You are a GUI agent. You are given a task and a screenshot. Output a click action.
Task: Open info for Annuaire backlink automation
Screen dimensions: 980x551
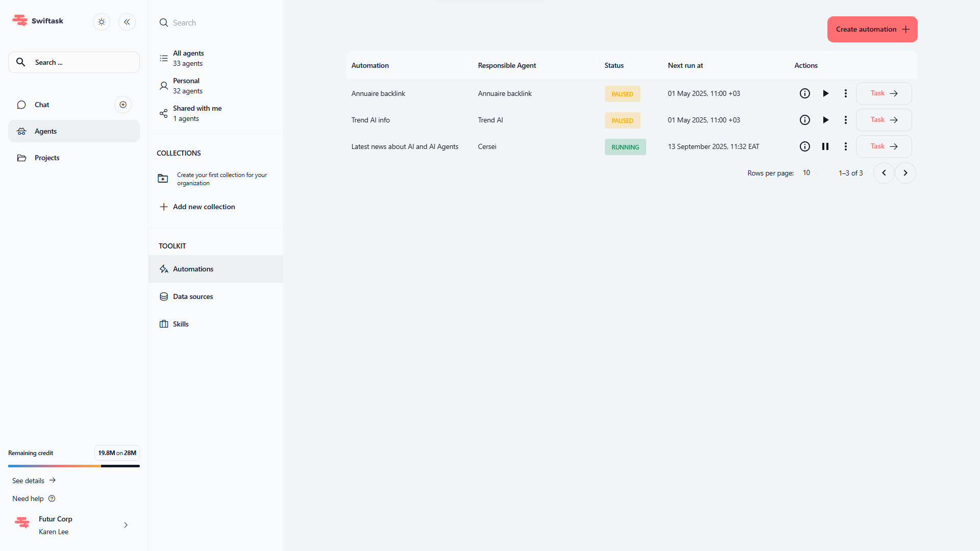pos(804,93)
